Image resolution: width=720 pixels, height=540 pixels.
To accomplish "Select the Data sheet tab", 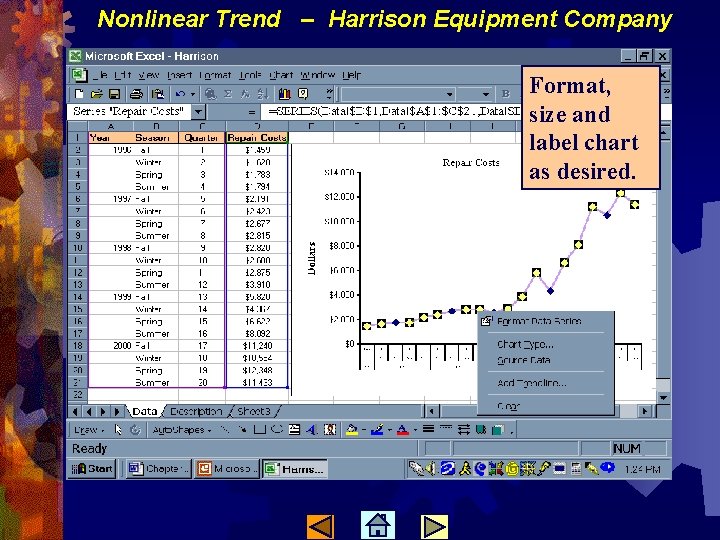I will (x=145, y=411).
